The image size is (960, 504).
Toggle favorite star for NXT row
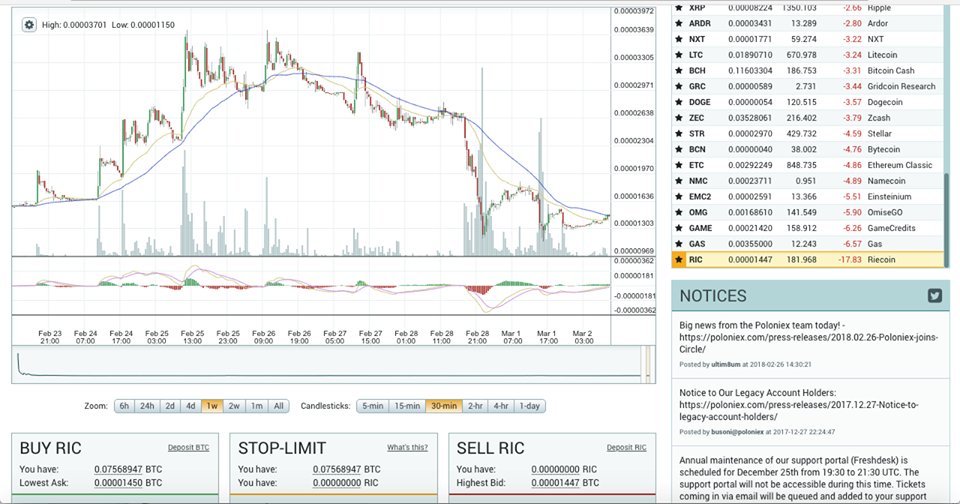pyautogui.click(x=678, y=39)
